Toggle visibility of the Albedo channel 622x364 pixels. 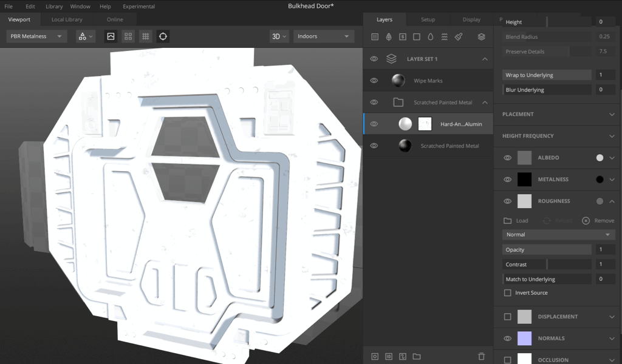point(508,158)
